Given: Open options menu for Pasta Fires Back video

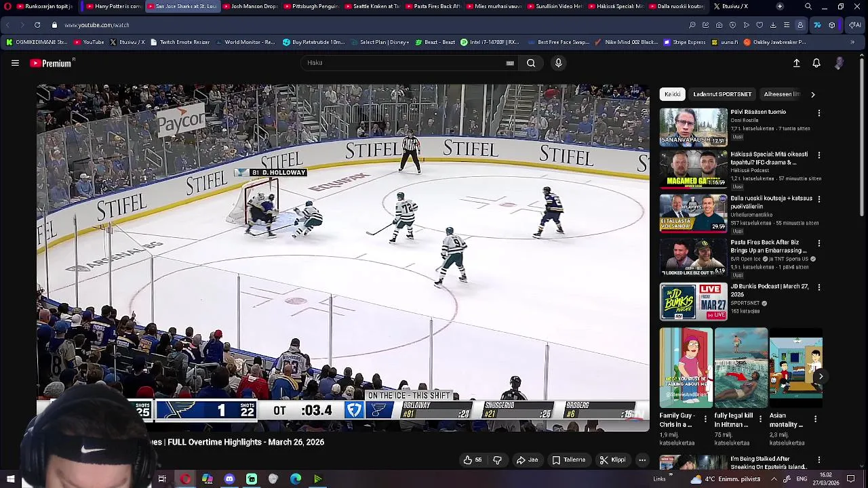Looking at the screenshot, I should [x=818, y=243].
